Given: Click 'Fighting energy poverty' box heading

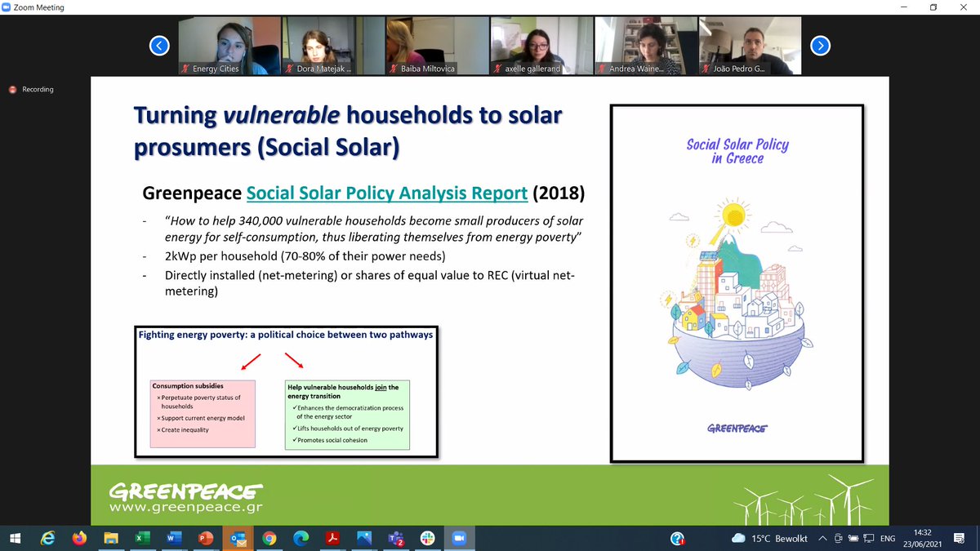Looking at the screenshot, I should tap(285, 335).
